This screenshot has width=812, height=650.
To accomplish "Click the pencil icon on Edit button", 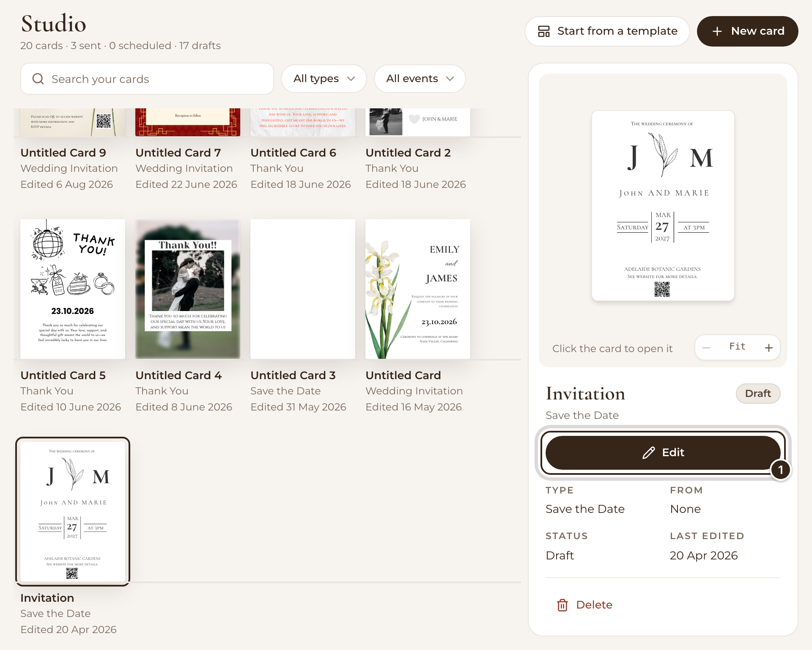I will (x=648, y=453).
